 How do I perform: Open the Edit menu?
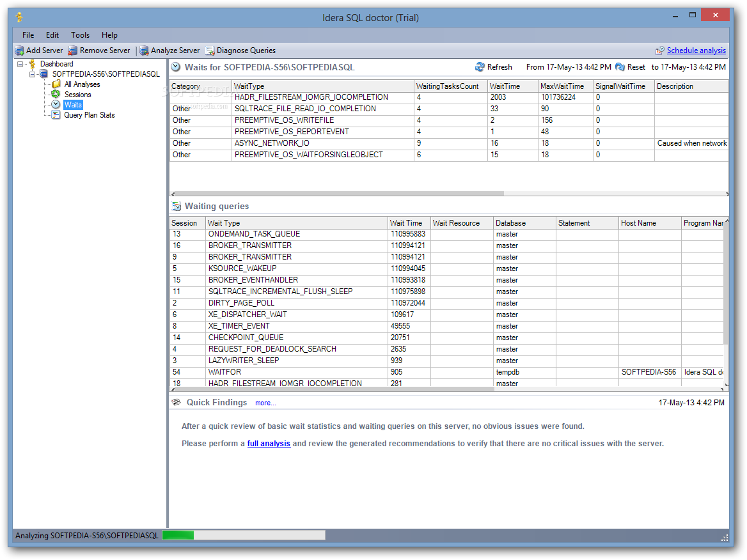(52, 35)
